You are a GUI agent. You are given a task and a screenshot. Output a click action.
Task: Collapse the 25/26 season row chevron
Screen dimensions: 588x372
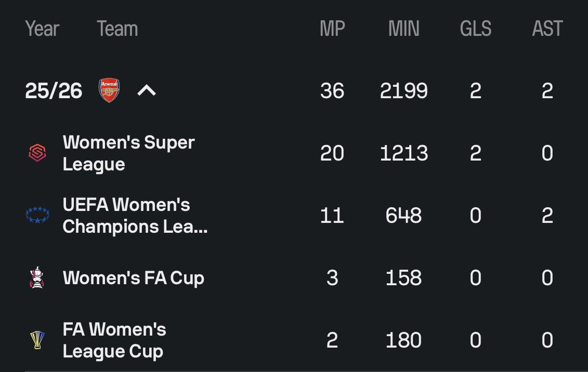pyautogui.click(x=147, y=90)
